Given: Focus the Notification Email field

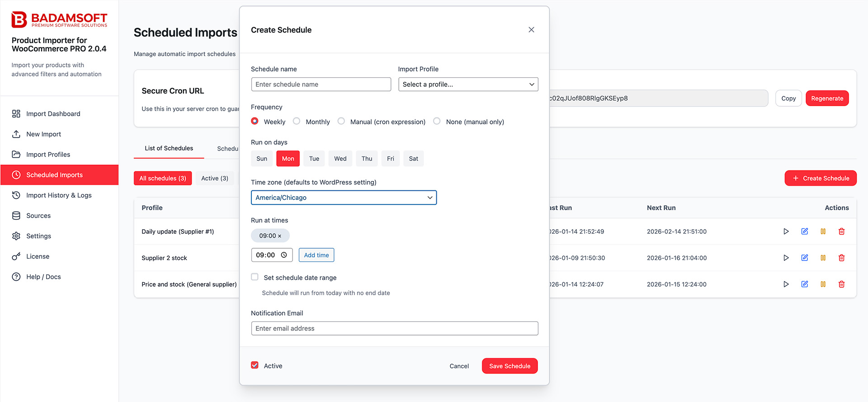Looking at the screenshot, I should [395, 328].
